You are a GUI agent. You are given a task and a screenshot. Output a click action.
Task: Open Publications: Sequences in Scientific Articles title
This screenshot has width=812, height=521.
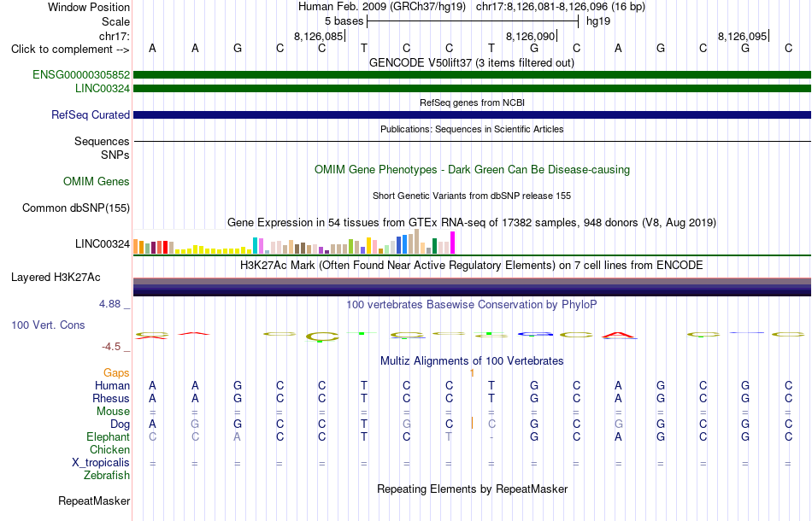point(472,129)
